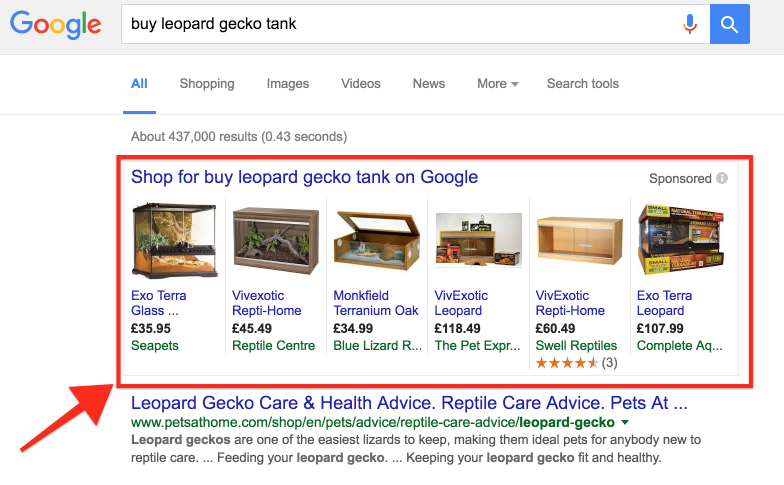Click the Google logo
This screenshot has height=485, width=784.
coord(56,25)
